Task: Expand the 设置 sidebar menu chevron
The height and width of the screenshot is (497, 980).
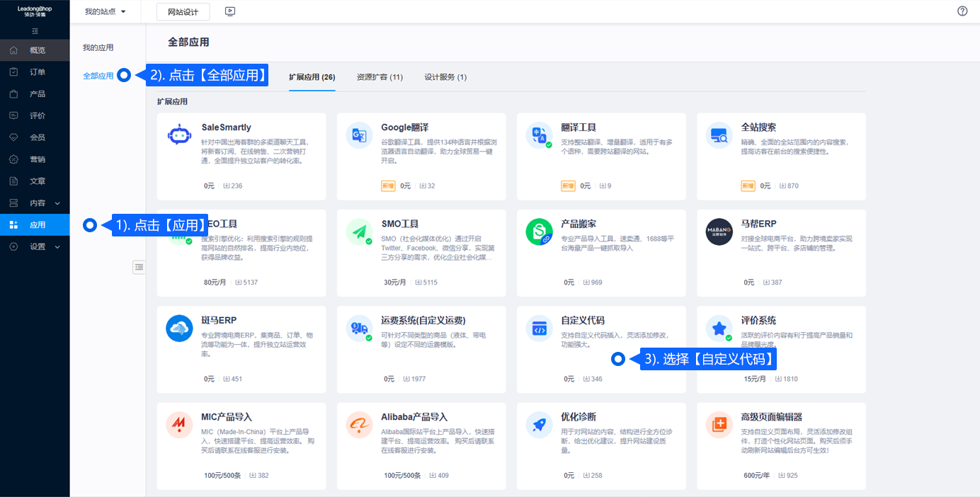Action: coord(57,247)
